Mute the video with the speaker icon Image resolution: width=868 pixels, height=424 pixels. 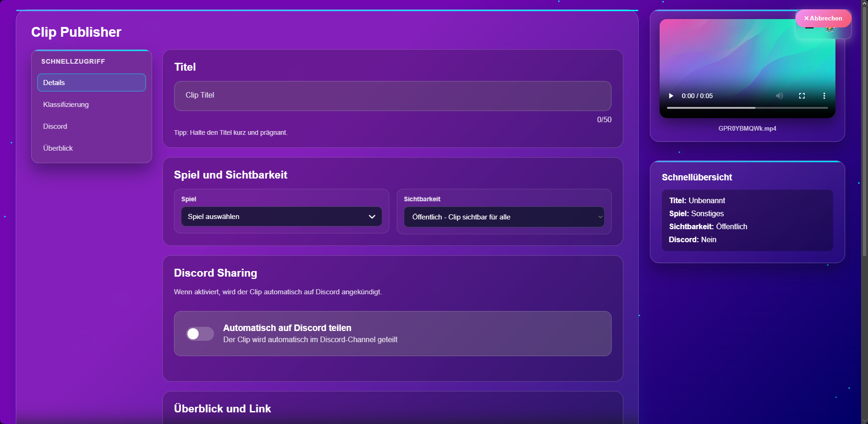779,96
